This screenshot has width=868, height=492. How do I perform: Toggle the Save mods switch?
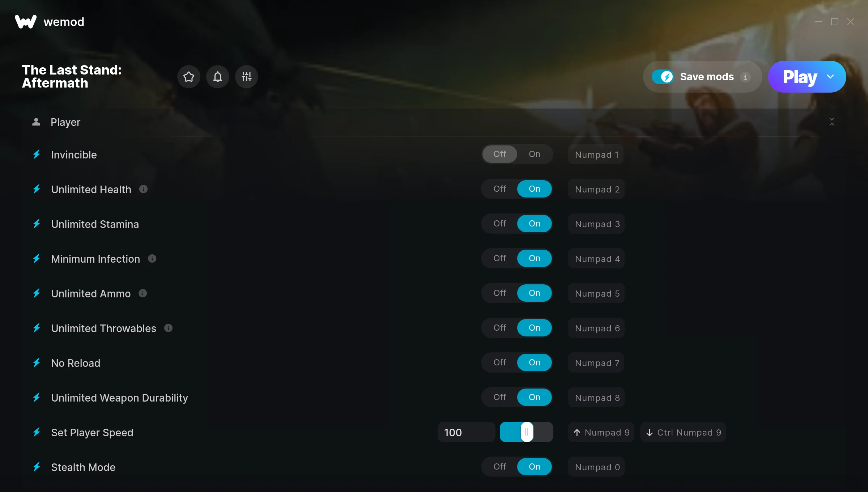click(x=663, y=77)
